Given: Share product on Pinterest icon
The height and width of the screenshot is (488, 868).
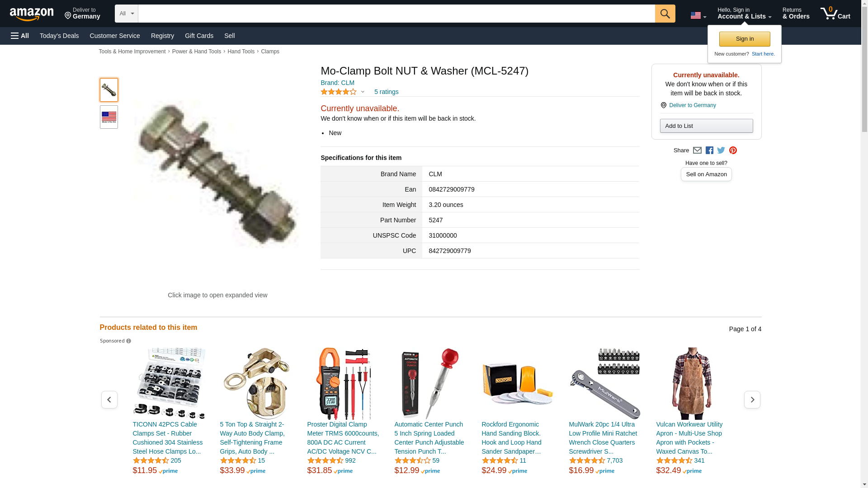Looking at the screenshot, I should tap(733, 150).
